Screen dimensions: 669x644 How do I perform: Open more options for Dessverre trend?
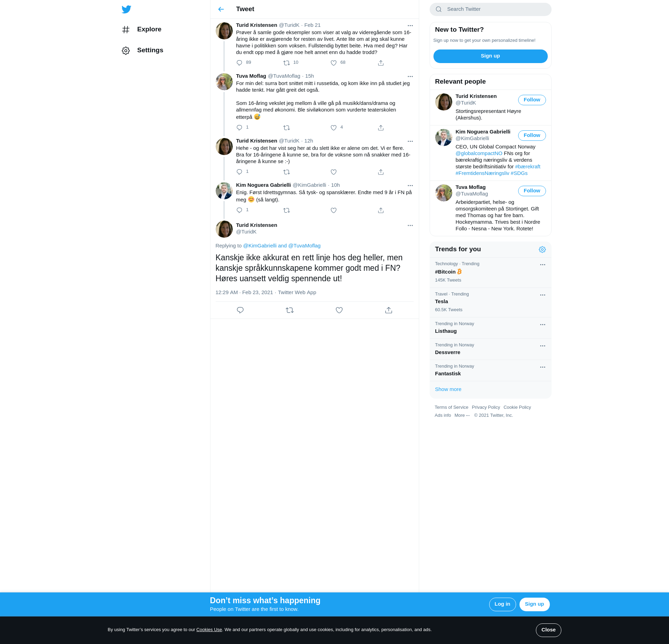tap(543, 346)
